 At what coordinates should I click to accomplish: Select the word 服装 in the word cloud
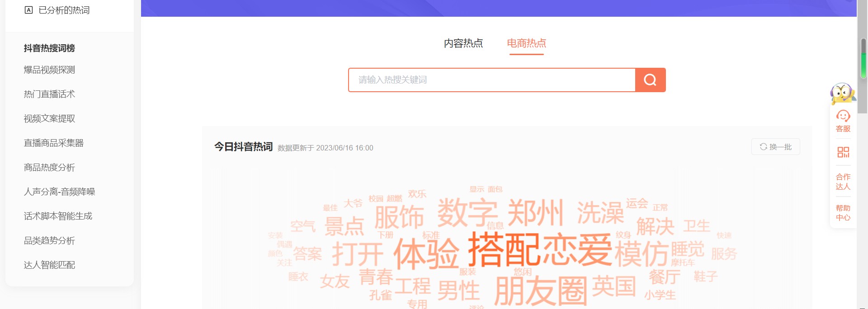(x=468, y=272)
